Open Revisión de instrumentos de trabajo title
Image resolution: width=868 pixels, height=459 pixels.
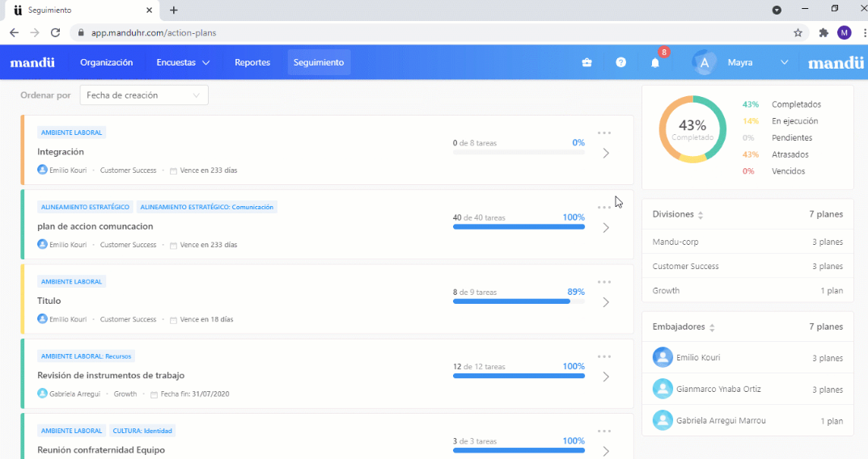(x=111, y=376)
